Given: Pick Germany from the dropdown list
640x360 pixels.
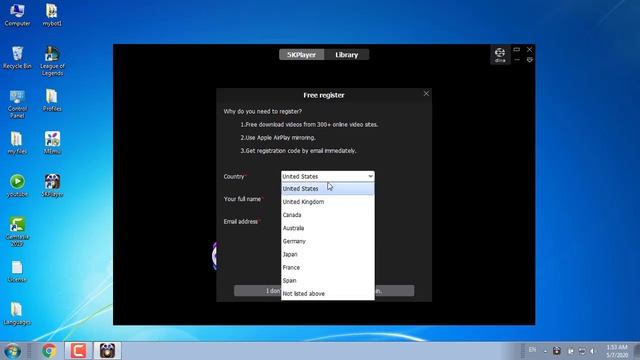Looking at the screenshot, I should click(x=327, y=241).
